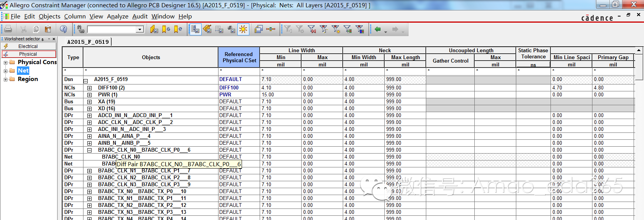Image resolution: width=644 pixels, height=220 pixels.
Task: Click the filter icon with green-red squares
Action: pos(348,29)
